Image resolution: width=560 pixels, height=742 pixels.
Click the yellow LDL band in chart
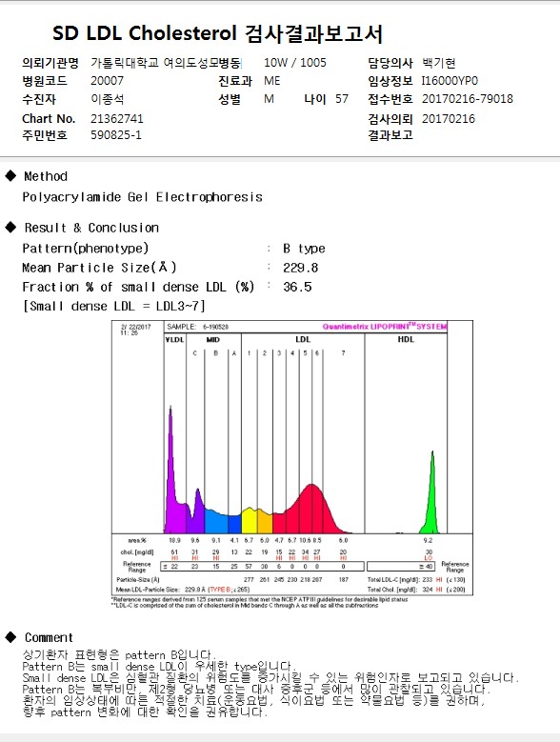[250, 520]
